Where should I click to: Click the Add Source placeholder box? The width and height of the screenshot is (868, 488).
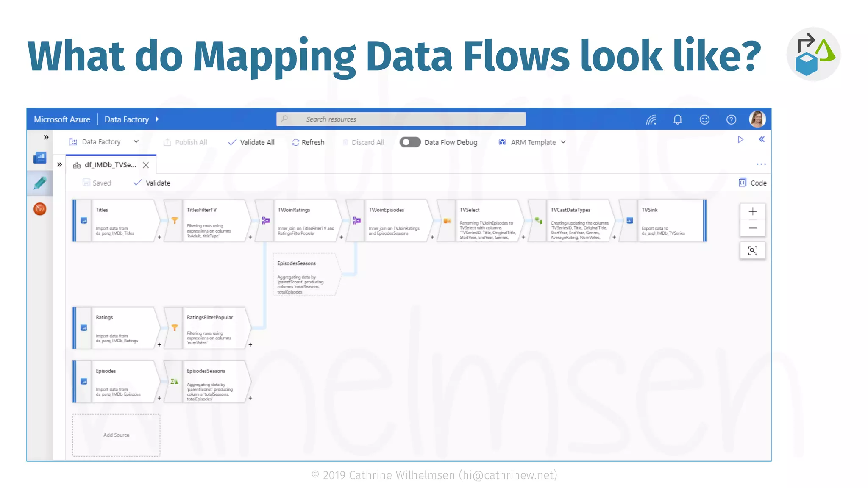click(117, 435)
